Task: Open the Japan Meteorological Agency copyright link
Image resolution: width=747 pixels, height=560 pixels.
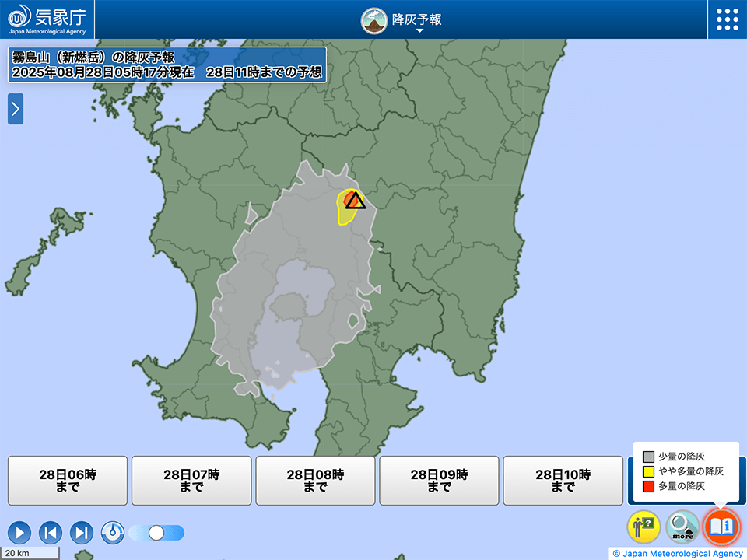Action: (x=677, y=554)
